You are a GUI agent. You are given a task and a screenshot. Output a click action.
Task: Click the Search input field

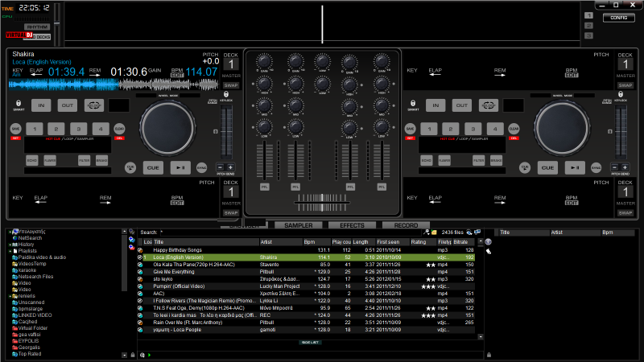tap(291, 232)
